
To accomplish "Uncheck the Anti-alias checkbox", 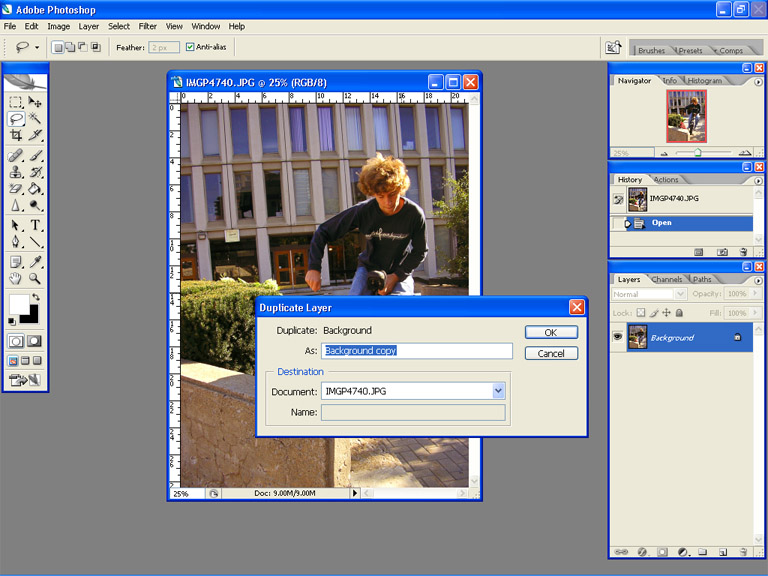I will coord(190,47).
